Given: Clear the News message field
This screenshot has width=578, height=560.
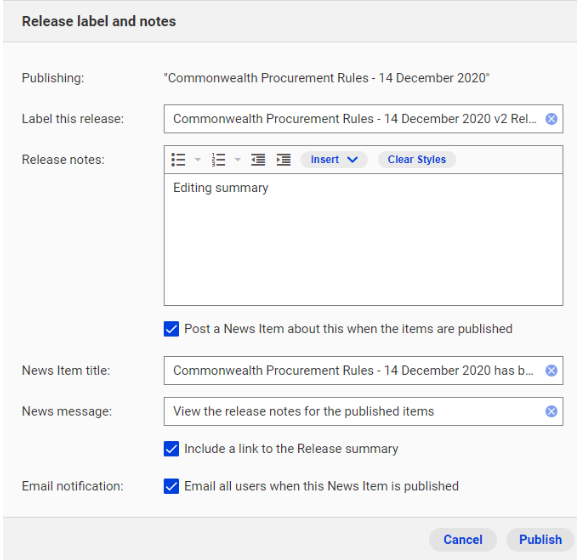Looking at the screenshot, I should [551, 411].
